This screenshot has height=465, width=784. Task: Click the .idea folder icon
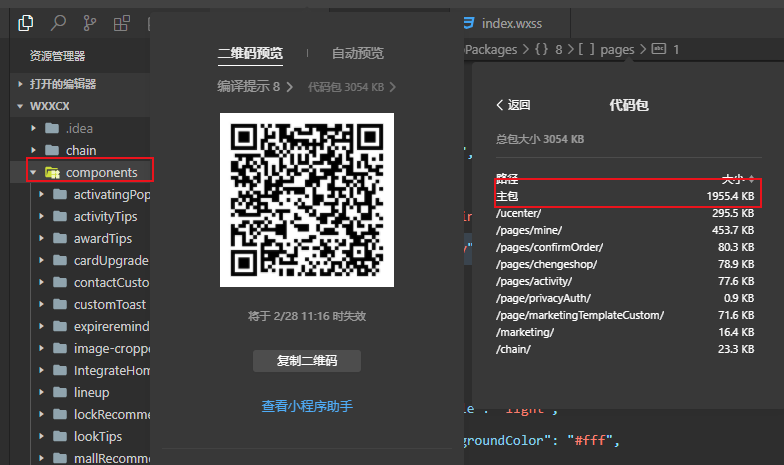52,128
